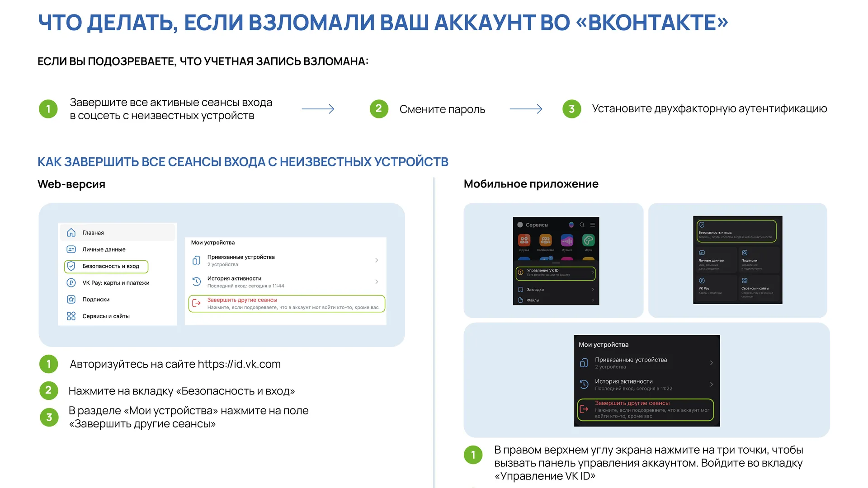Tap 'Безопасность и вход' title on the mobile card
This screenshot has height=488, width=868.
(x=715, y=233)
